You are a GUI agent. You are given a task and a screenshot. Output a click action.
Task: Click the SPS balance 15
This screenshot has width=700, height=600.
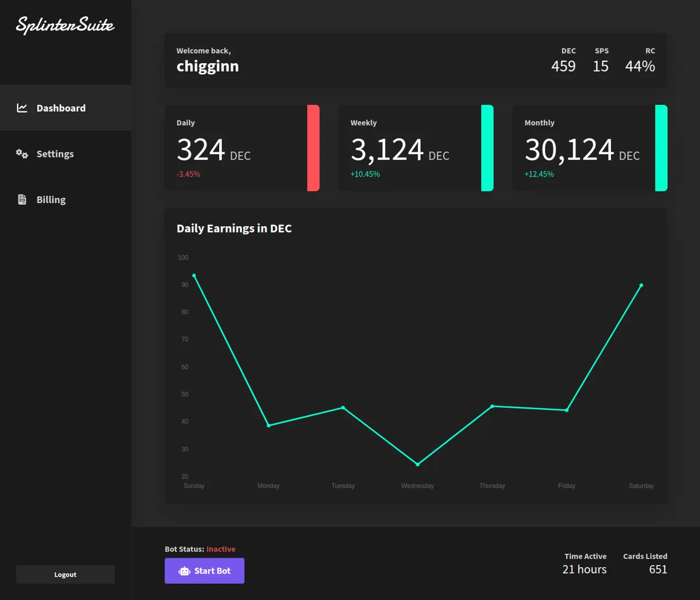coord(600,66)
